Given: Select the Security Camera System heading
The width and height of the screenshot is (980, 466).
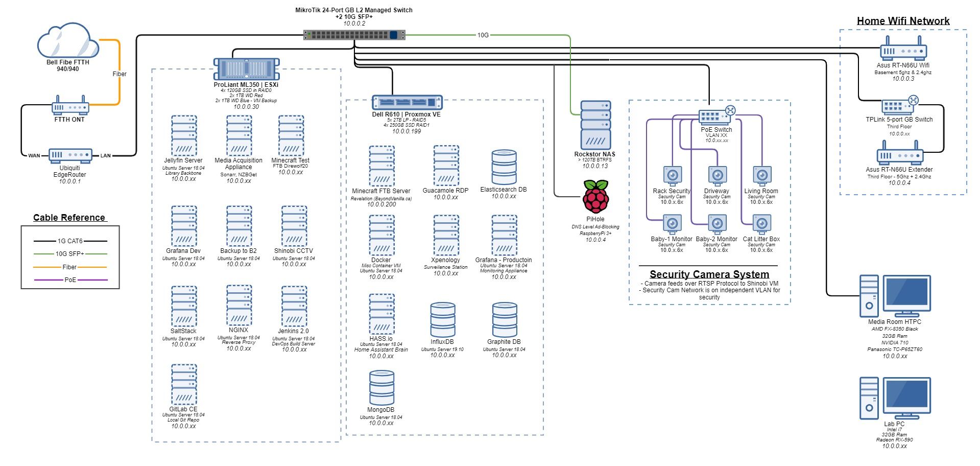Looking at the screenshot, I should 709,274.
